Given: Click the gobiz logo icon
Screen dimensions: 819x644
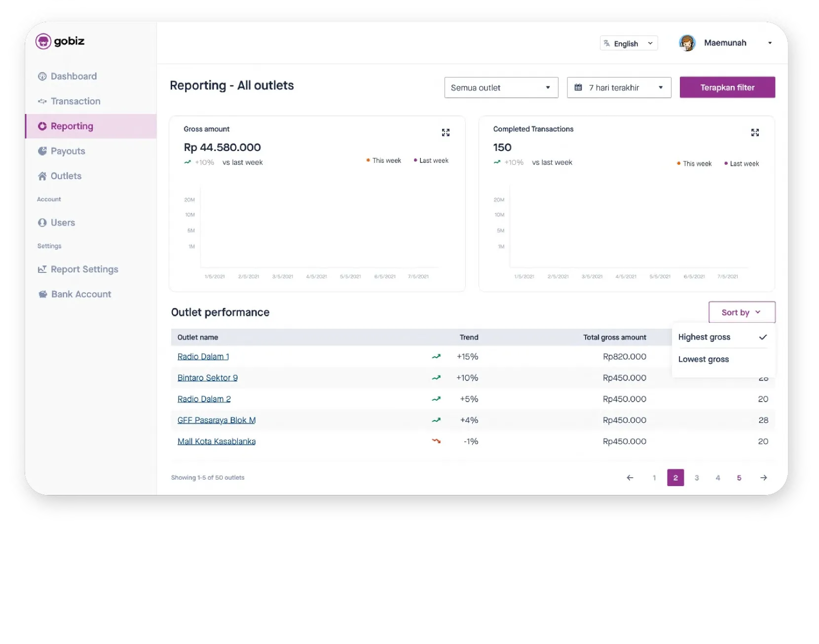Looking at the screenshot, I should (43, 41).
